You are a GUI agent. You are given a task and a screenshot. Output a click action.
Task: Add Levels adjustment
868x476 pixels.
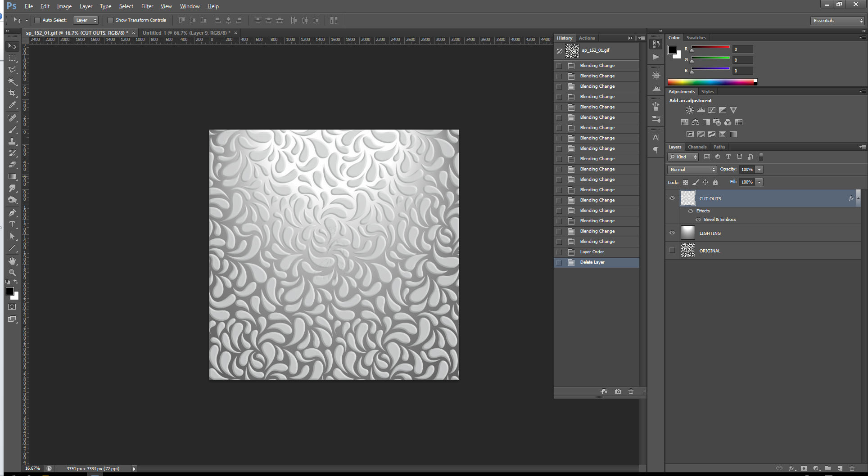701,110
